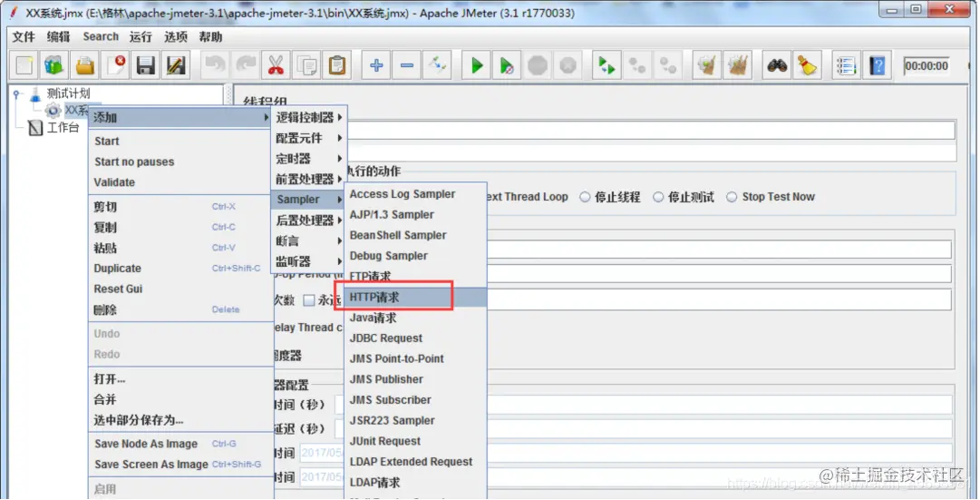The width and height of the screenshot is (980, 500).
Task: Click the Reset Search brush icon
Action: pos(807,65)
